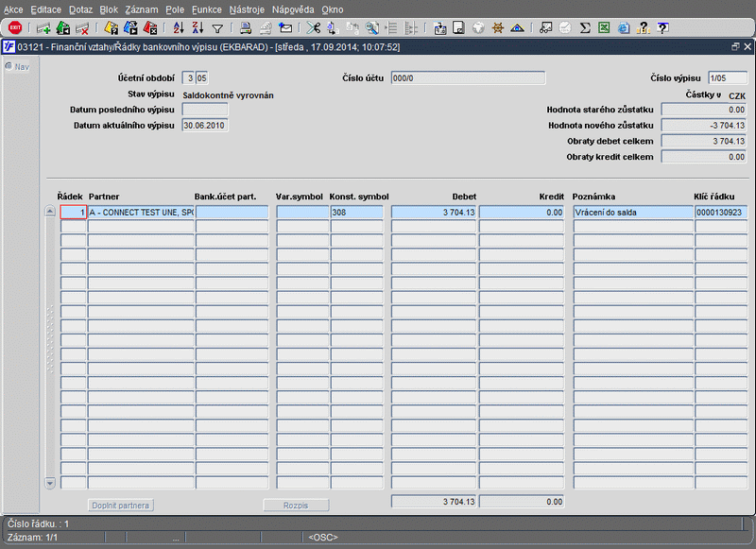Click the Kredit cell 0.00 in row 1
Viewport: 756px width, 549px height.
(x=522, y=212)
